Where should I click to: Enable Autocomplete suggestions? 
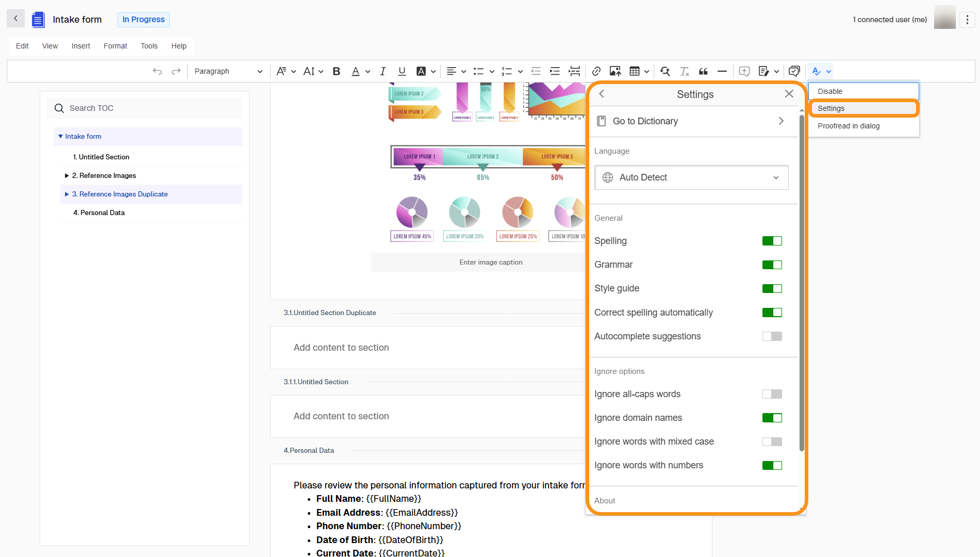772,336
